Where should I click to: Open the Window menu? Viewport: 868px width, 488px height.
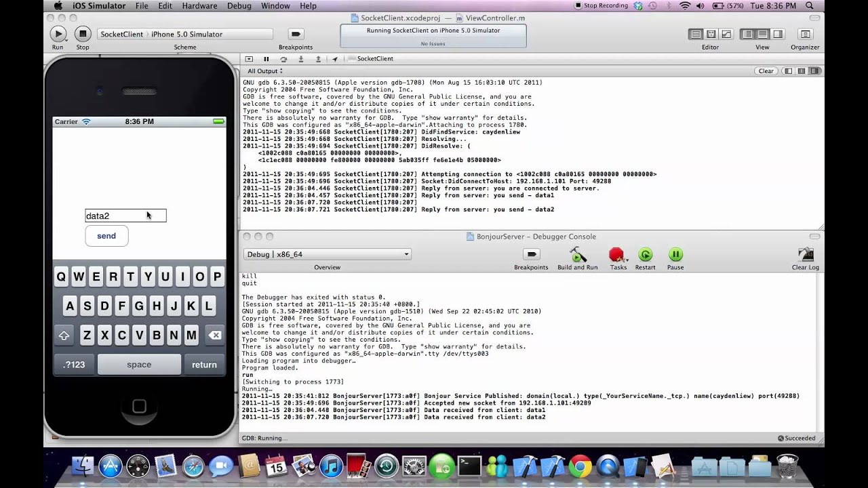[275, 5]
